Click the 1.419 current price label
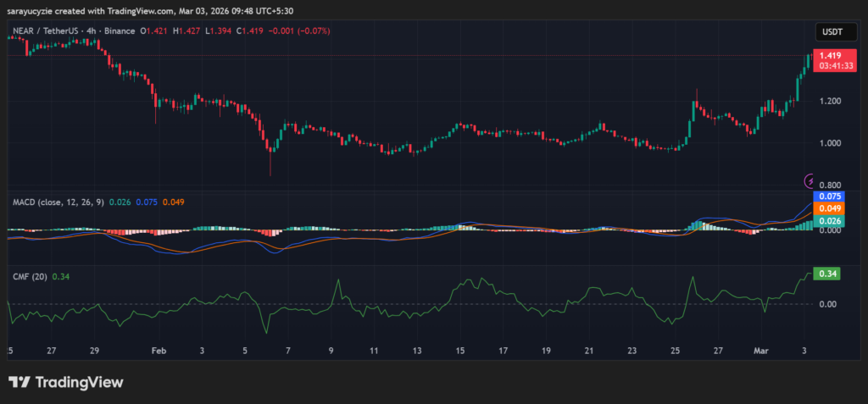 (x=830, y=56)
